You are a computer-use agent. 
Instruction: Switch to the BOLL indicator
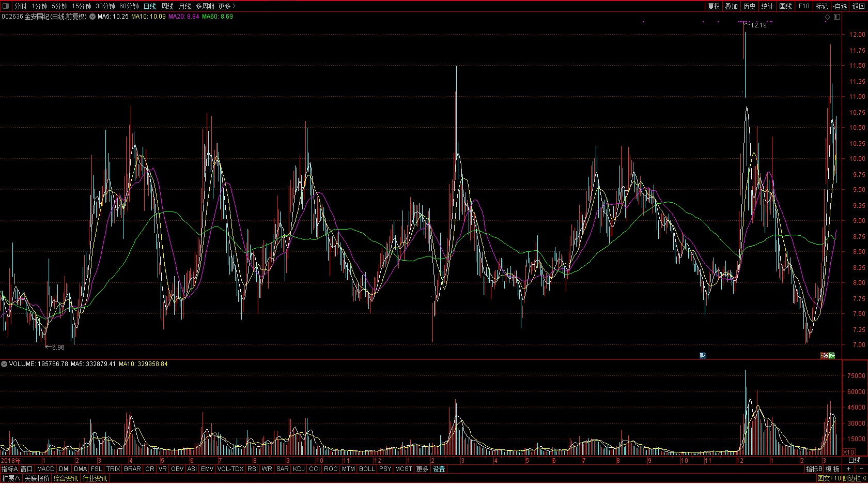367,469
